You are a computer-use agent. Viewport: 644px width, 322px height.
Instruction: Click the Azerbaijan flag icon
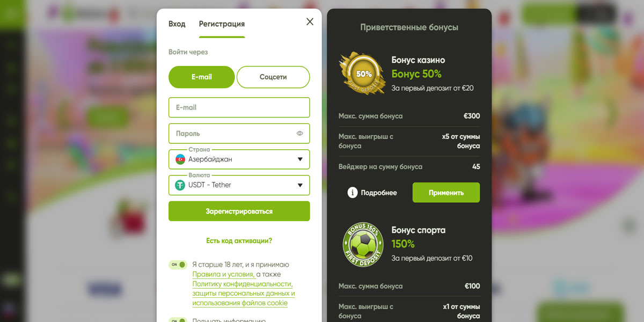(x=180, y=159)
